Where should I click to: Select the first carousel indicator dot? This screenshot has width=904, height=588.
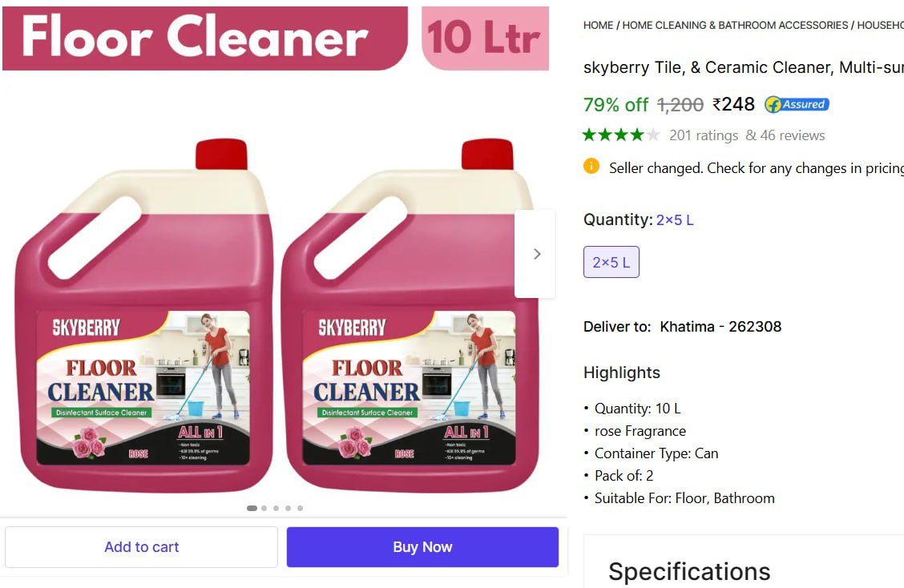click(x=252, y=508)
